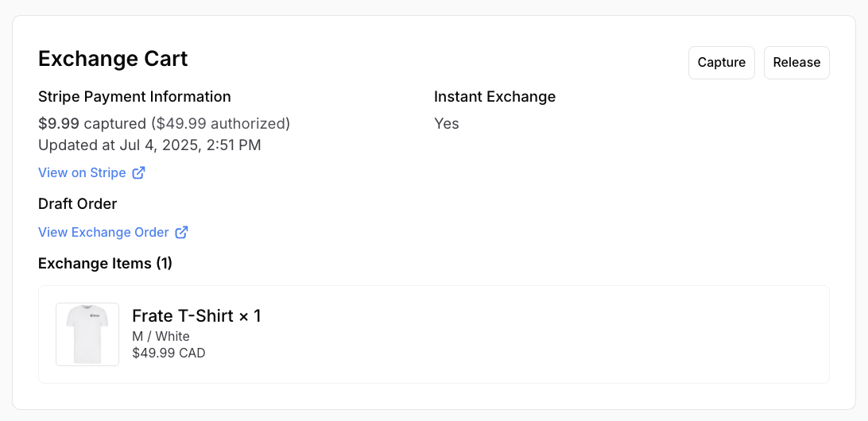
Task: Click the Updated at Jul 4, 2025 timestamp
Action: tap(149, 145)
